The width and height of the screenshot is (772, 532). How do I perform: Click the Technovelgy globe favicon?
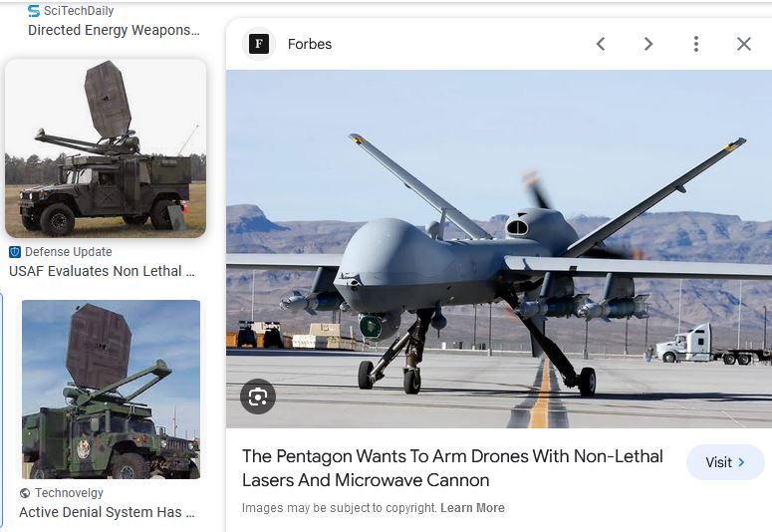click(x=25, y=493)
